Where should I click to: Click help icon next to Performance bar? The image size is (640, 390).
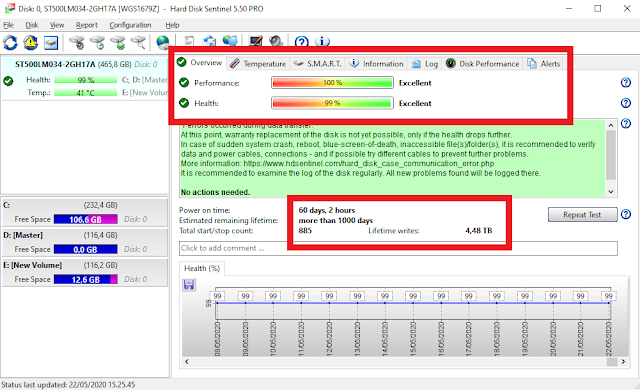point(625,83)
